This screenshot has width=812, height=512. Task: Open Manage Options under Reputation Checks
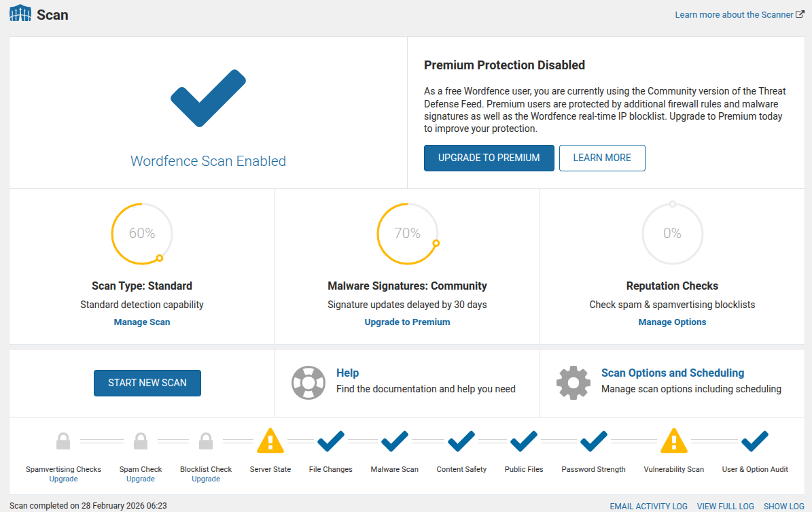[672, 322]
